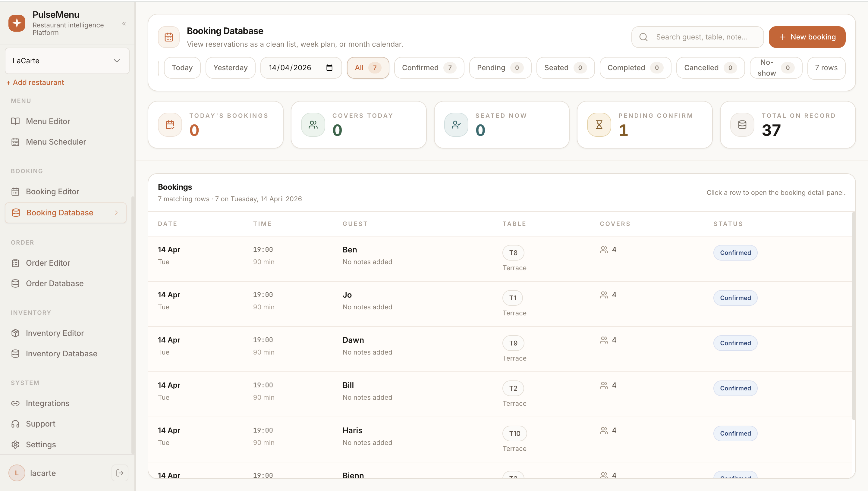Create a New booking
This screenshot has height=491, width=868.
tap(807, 37)
